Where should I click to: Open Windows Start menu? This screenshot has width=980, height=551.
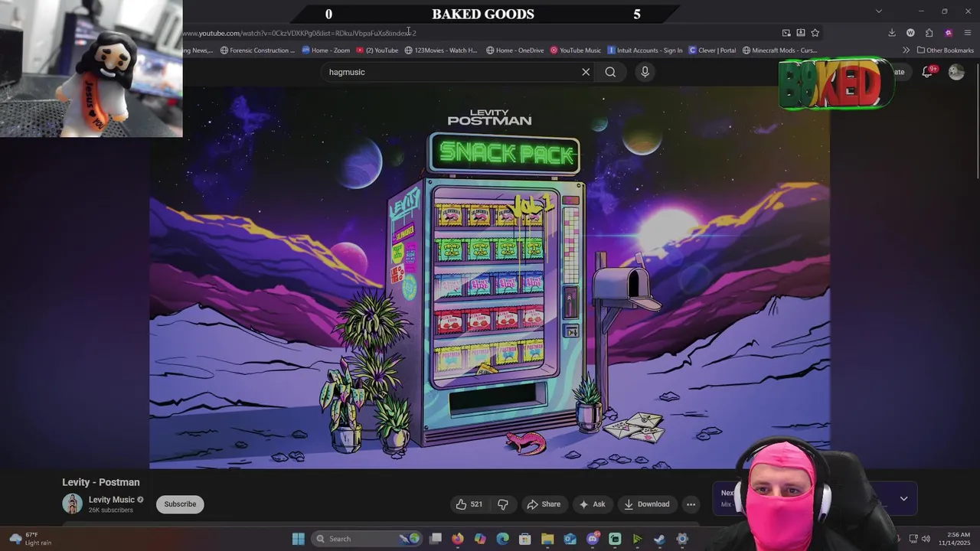(299, 539)
